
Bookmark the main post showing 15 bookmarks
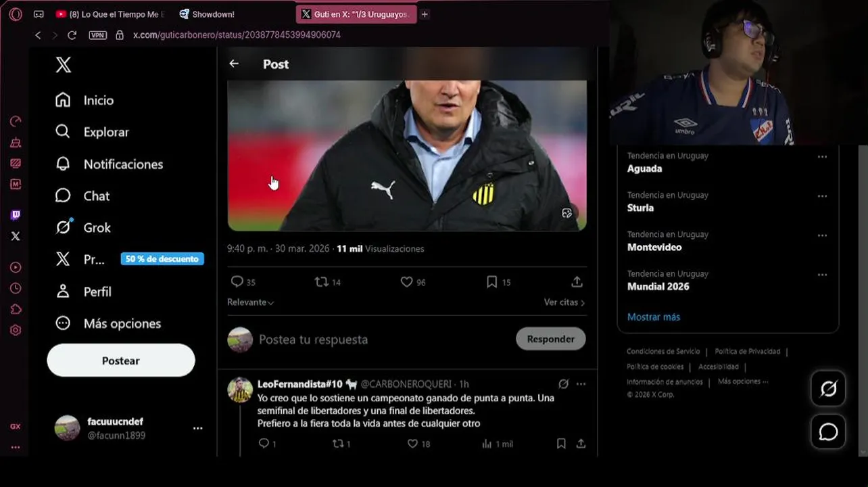coord(492,282)
